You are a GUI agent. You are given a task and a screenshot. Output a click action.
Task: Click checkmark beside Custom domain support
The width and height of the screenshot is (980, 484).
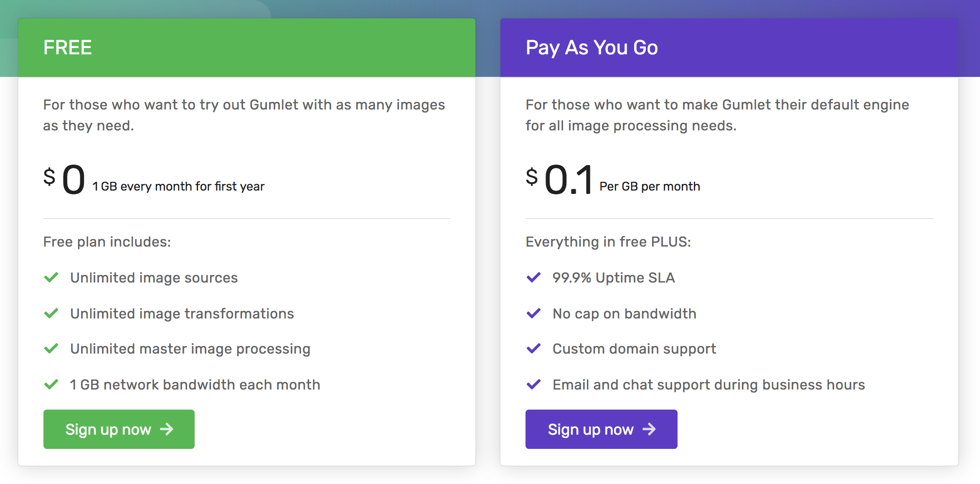[x=533, y=349]
